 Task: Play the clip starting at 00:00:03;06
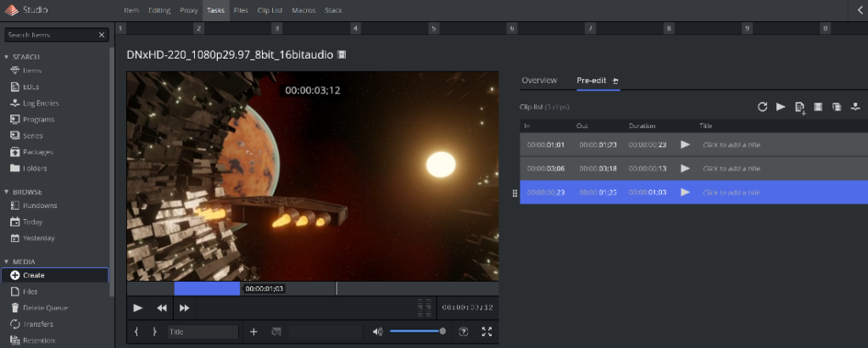tap(685, 168)
